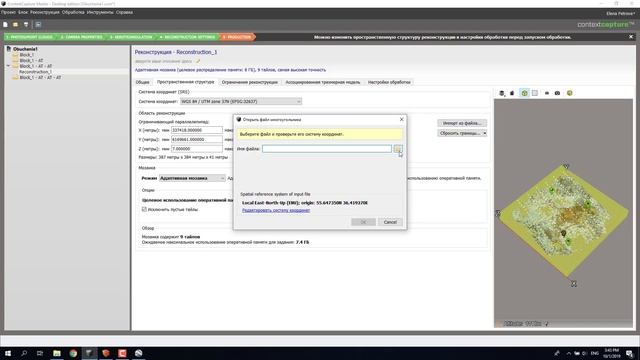Open the mosaic mode dropdown
This screenshot has height=360, width=640.
pyautogui.click(x=192, y=178)
